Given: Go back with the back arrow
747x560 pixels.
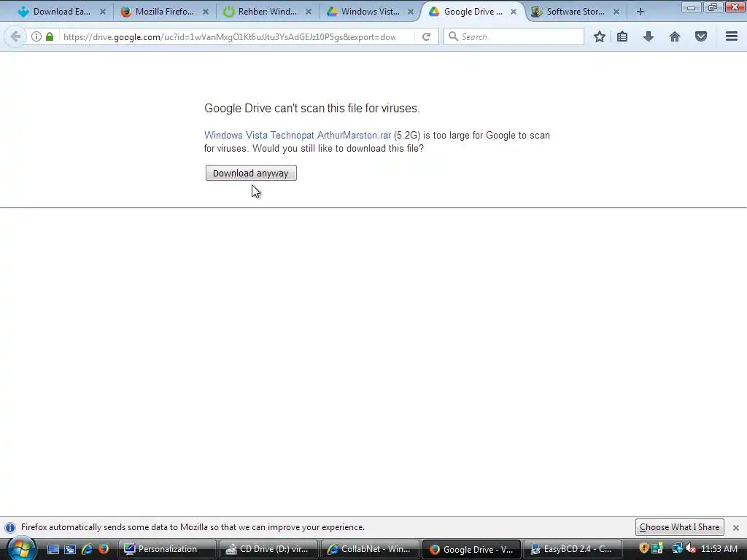Looking at the screenshot, I should click(x=15, y=36).
